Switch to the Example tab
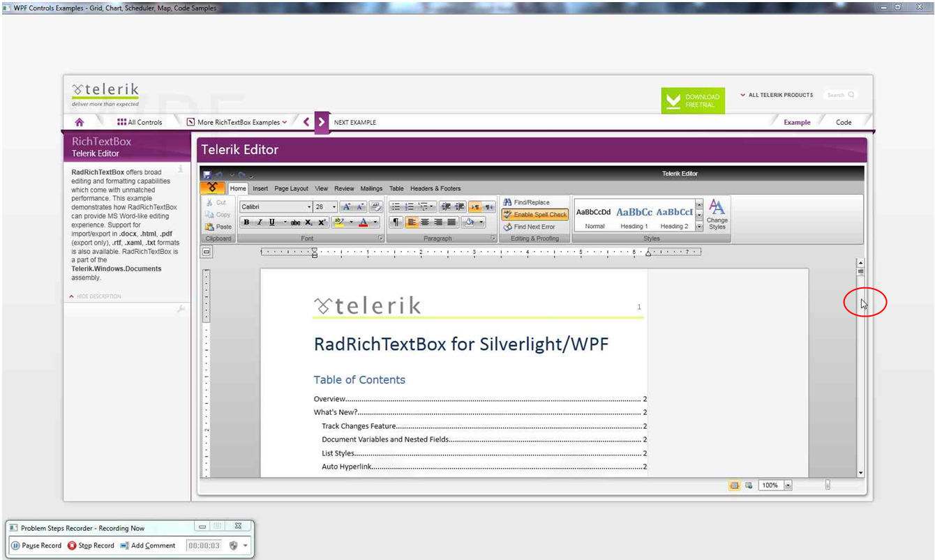Viewport: 935px width, 560px height. point(797,122)
